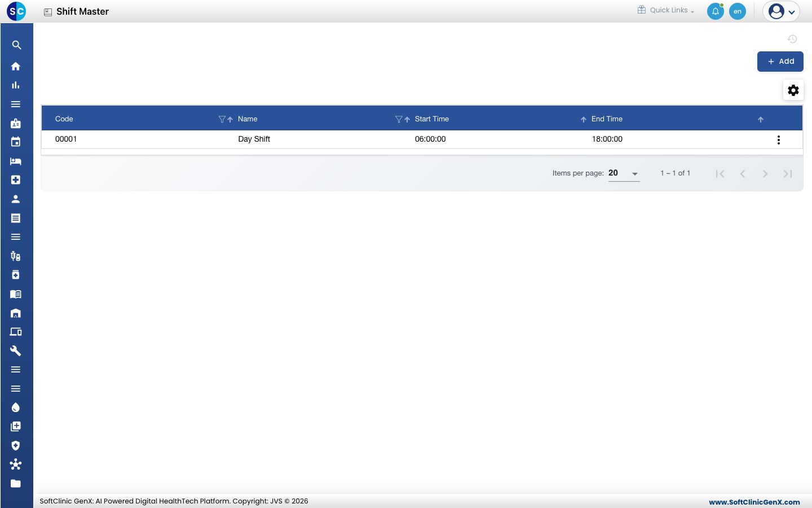Open the search icon in the sidebar
Screen dimensions: 812x508
pyautogui.click(x=16, y=45)
